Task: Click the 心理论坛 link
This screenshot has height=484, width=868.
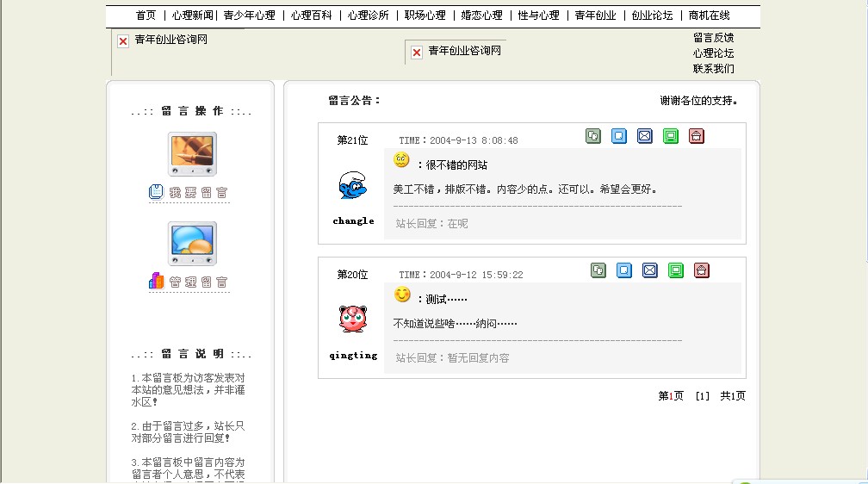Action: click(x=714, y=53)
